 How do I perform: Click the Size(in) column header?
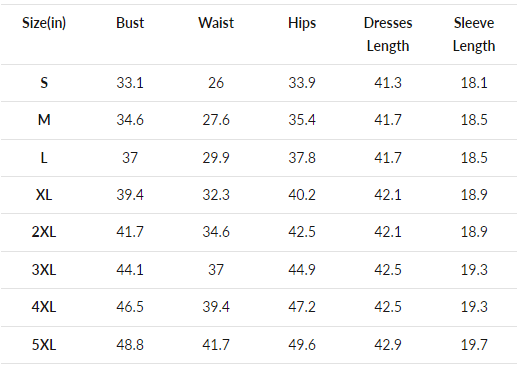pyautogui.click(x=44, y=23)
